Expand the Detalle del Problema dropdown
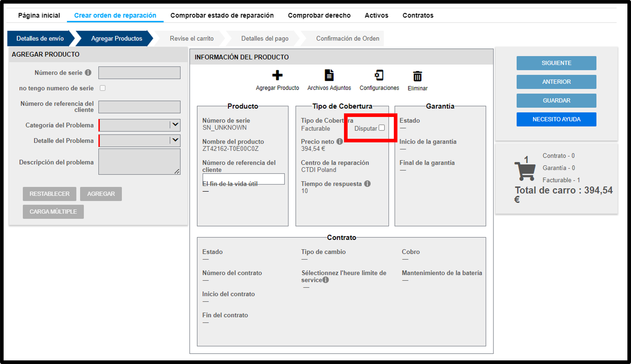 tap(140, 140)
